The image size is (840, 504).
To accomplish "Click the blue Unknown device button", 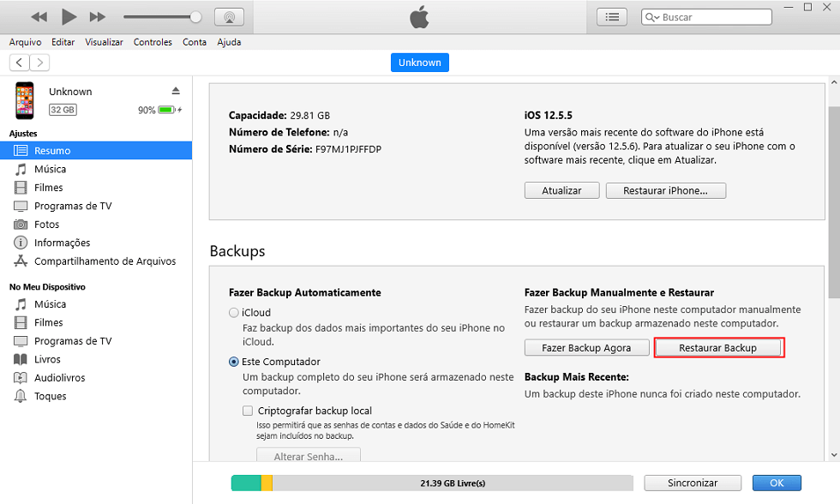I will pos(420,63).
